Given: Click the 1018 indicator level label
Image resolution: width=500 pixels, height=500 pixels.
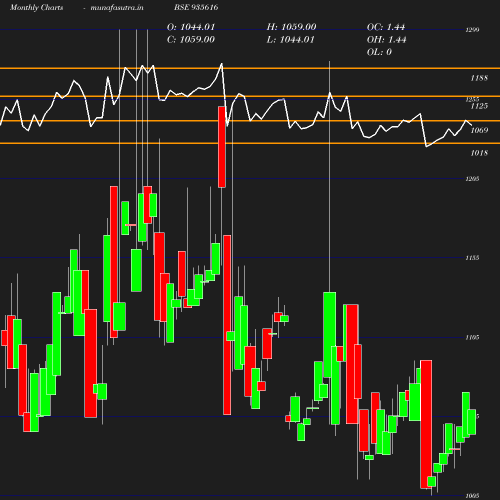Looking at the screenshot, I should pos(479,153).
